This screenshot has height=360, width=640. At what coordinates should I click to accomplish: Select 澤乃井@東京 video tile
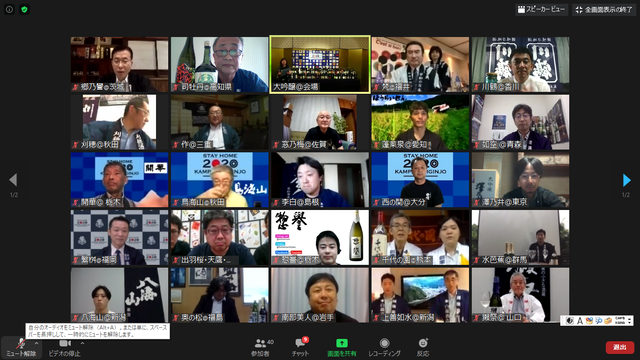[520, 180]
